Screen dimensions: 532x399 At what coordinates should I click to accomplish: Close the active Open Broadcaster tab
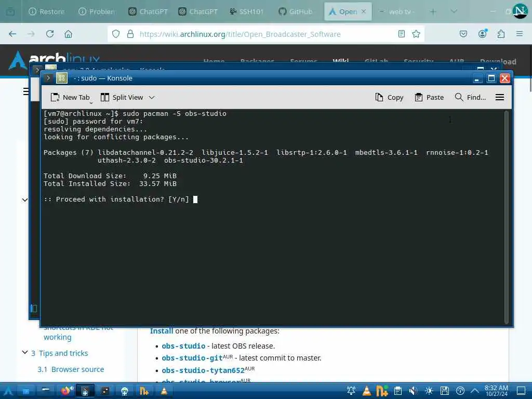click(x=364, y=11)
